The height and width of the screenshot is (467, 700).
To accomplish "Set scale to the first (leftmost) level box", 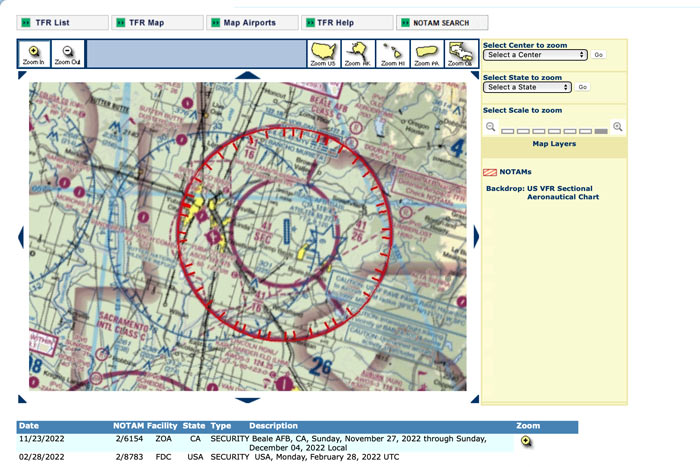I will point(508,131).
